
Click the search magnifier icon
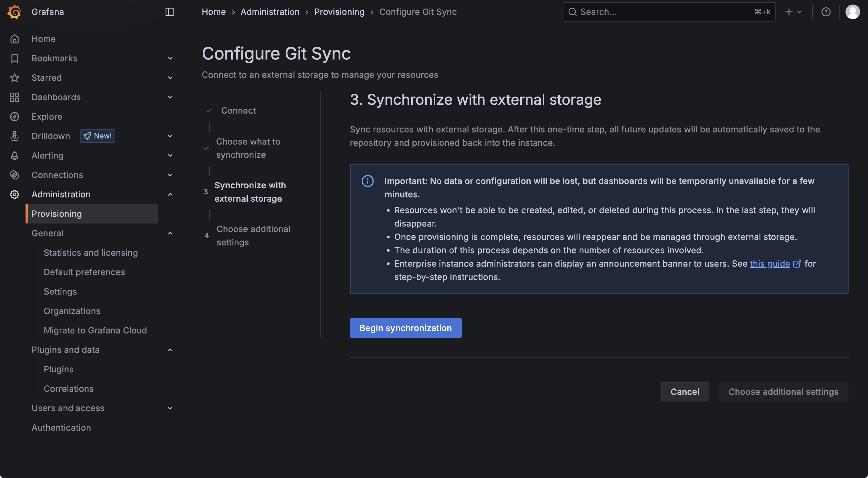coord(572,12)
